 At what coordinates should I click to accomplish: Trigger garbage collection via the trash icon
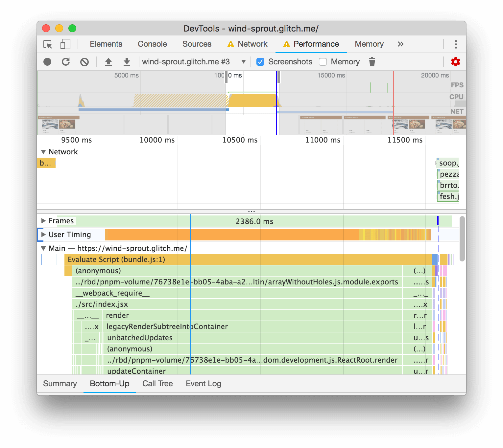tap(372, 61)
